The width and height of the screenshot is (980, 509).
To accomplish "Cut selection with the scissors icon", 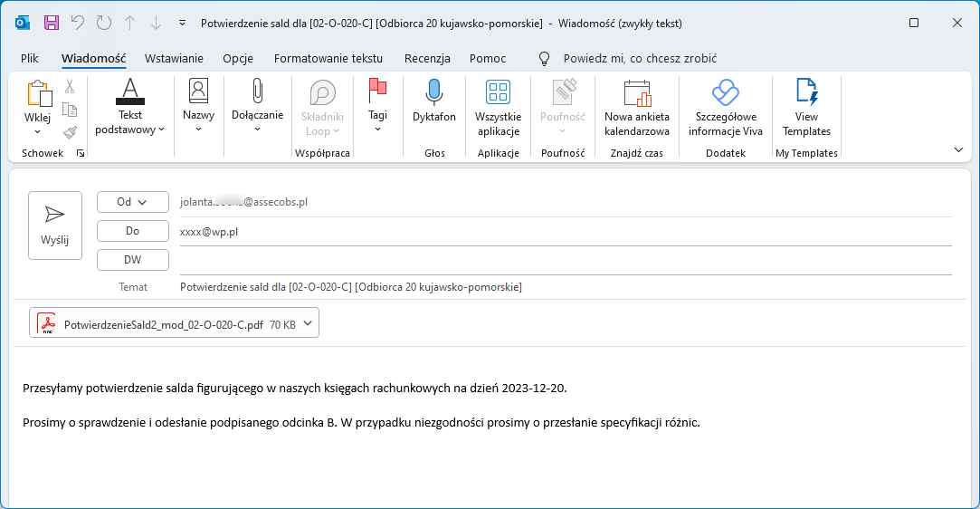I will [x=70, y=86].
